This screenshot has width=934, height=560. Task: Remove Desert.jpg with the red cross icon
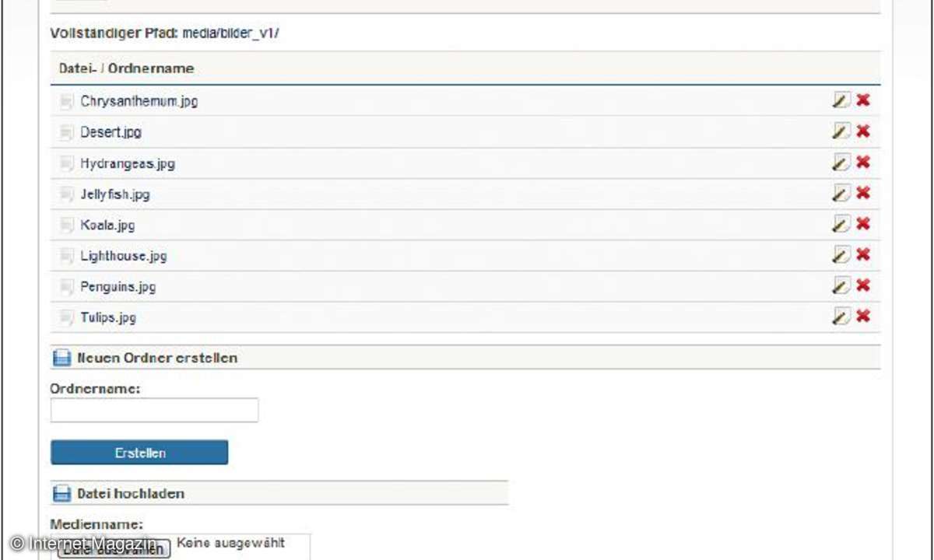pyautogui.click(x=863, y=131)
